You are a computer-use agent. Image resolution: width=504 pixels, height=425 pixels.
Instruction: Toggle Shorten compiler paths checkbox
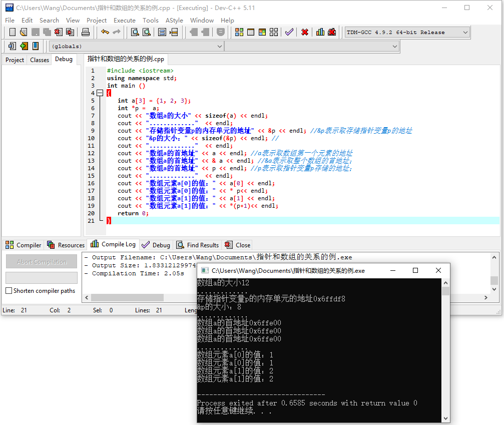9,291
